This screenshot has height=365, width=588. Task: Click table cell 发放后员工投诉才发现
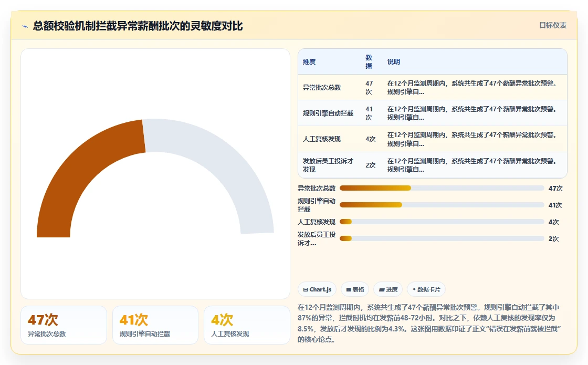(328, 165)
